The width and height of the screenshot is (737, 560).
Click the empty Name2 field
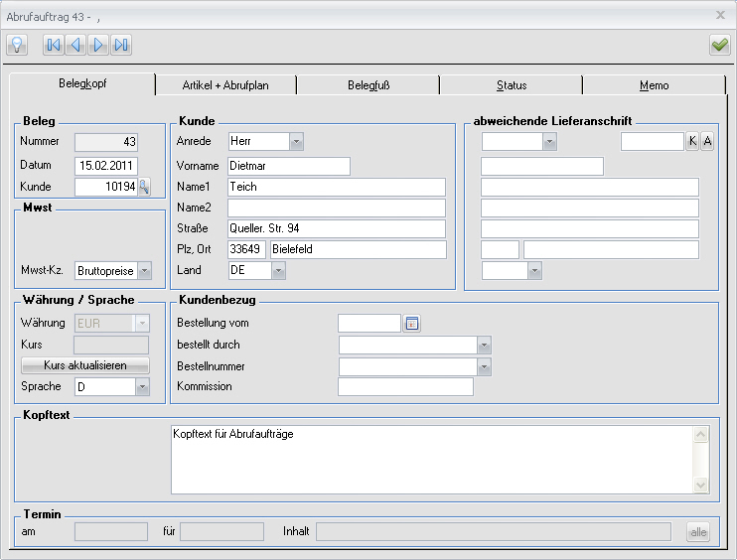click(x=337, y=208)
